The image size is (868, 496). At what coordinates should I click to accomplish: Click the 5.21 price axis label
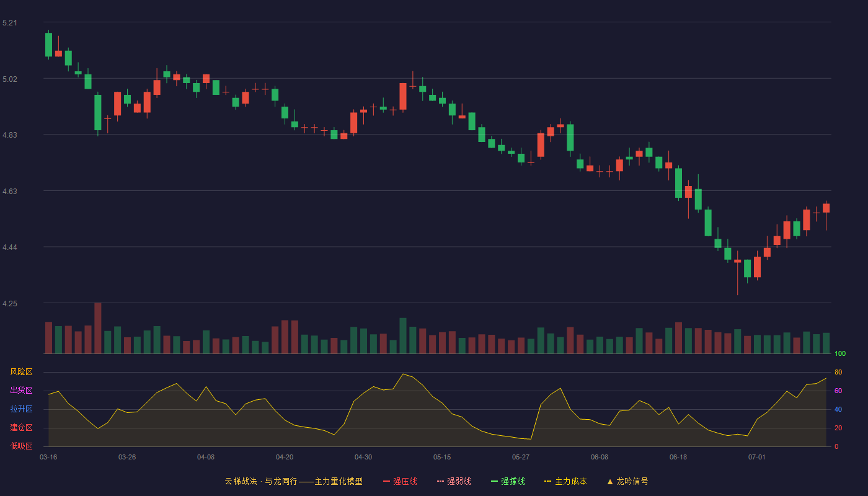(10, 23)
